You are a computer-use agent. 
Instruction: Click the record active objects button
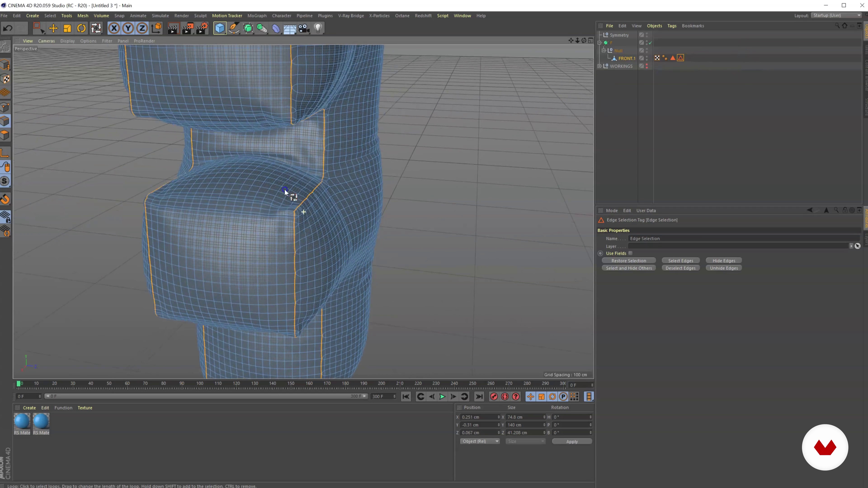[494, 396]
